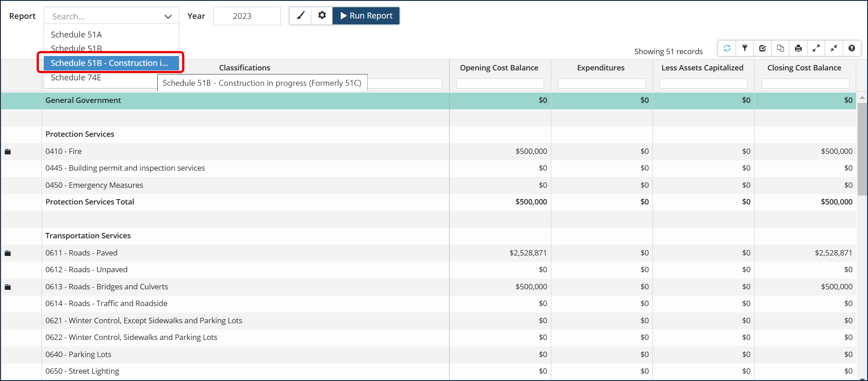Open folder icon beside 0613 - Bridges and Culverts
The height and width of the screenshot is (381, 868).
point(8,287)
